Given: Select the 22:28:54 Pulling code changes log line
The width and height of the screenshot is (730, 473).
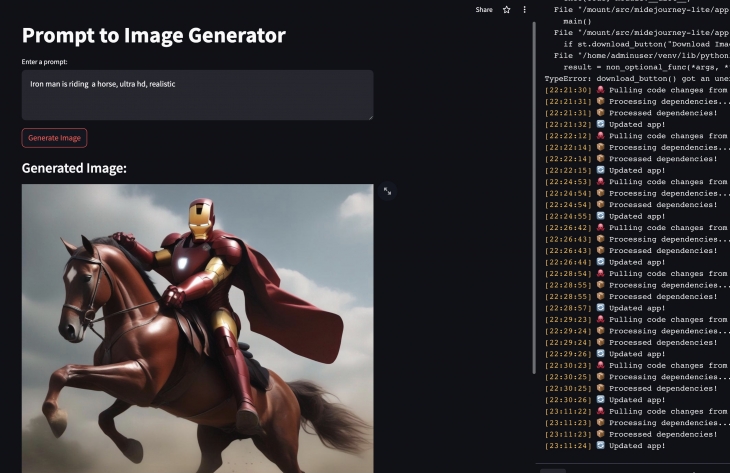Looking at the screenshot, I should [637, 274].
